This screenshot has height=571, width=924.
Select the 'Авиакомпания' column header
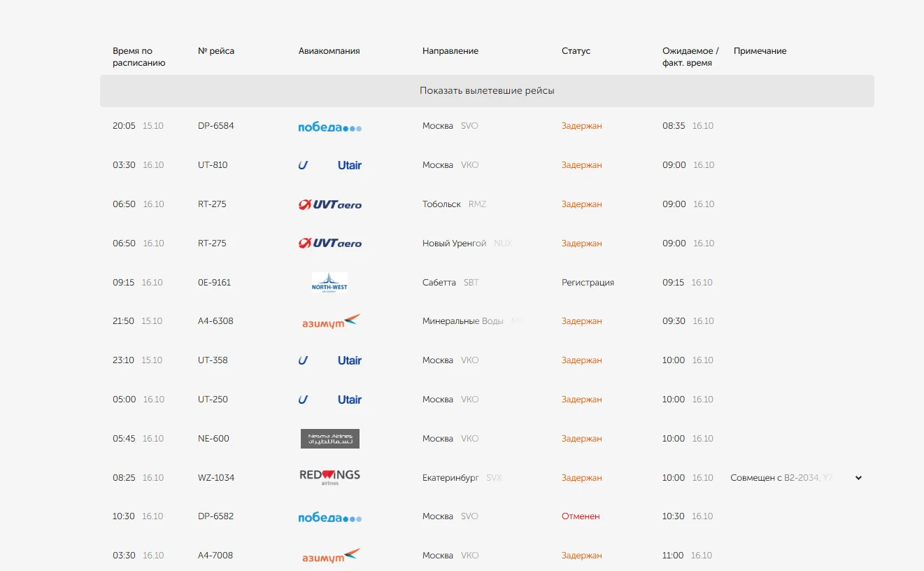(329, 51)
